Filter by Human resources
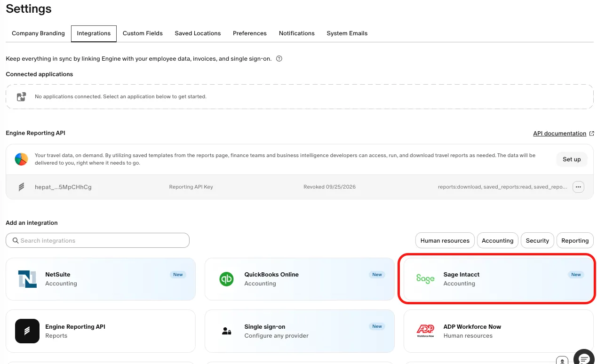This screenshot has width=597, height=364. (x=445, y=240)
